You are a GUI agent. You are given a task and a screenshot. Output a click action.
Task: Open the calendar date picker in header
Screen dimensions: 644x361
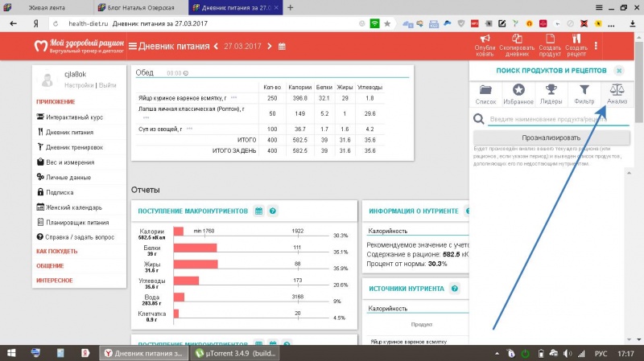(x=282, y=46)
